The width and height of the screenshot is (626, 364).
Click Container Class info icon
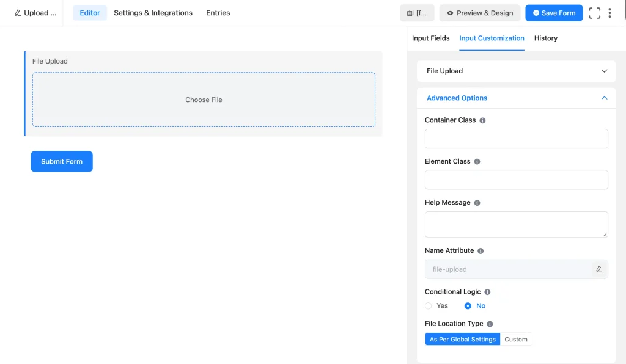482,120
